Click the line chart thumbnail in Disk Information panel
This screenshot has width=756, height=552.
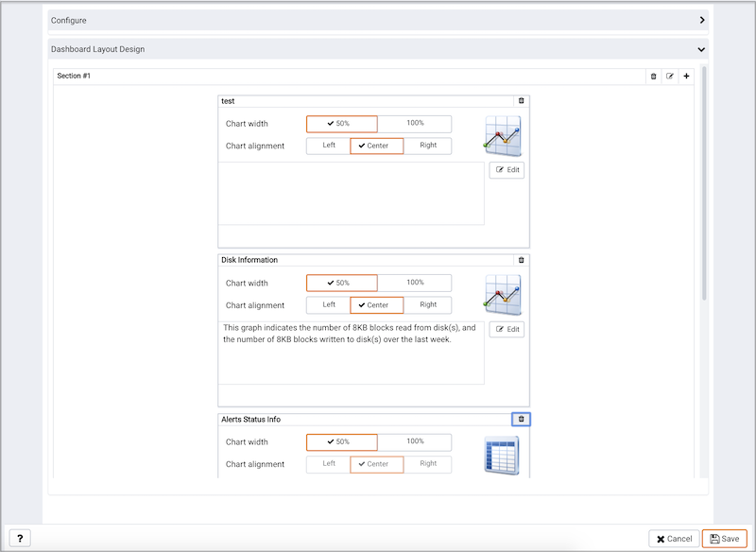point(503,295)
